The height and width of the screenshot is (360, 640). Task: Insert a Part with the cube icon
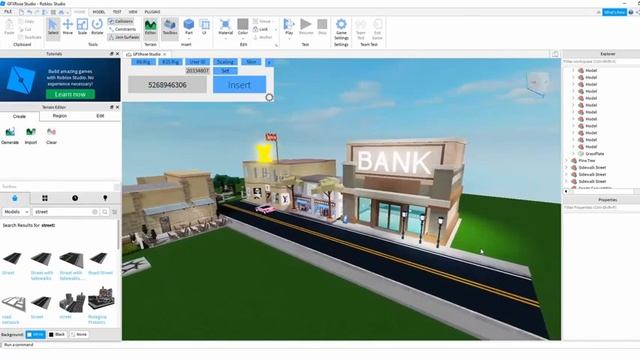[189, 24]
